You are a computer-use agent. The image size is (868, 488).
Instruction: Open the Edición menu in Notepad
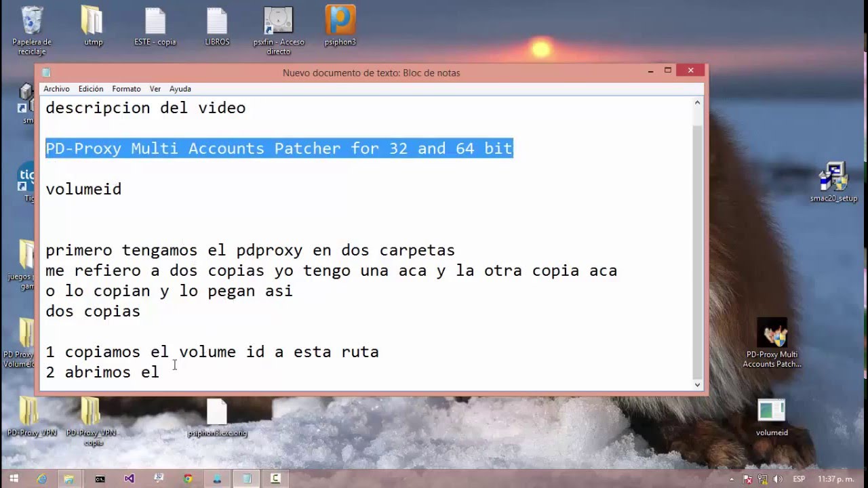(91, 89)
